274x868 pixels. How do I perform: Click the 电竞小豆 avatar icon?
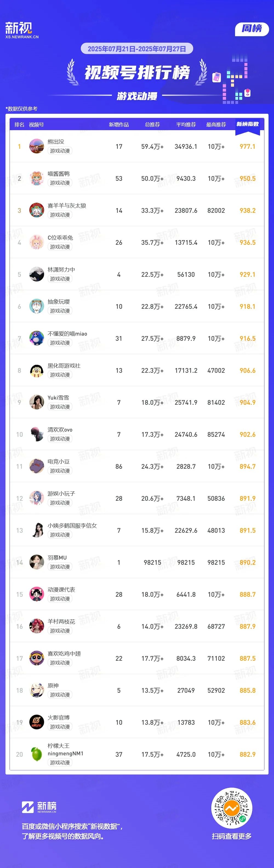click(36, 466)
